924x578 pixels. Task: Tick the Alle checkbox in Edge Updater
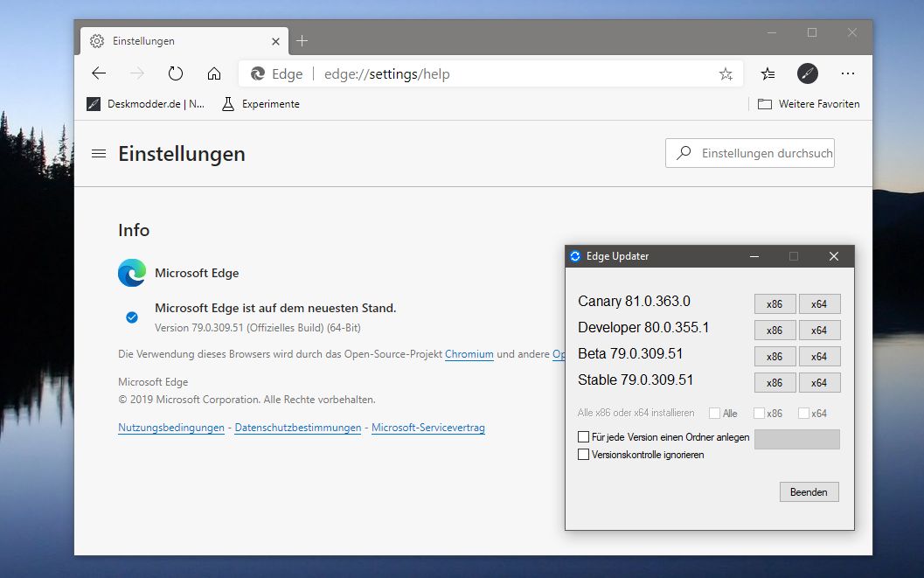(x=715, y=413)
